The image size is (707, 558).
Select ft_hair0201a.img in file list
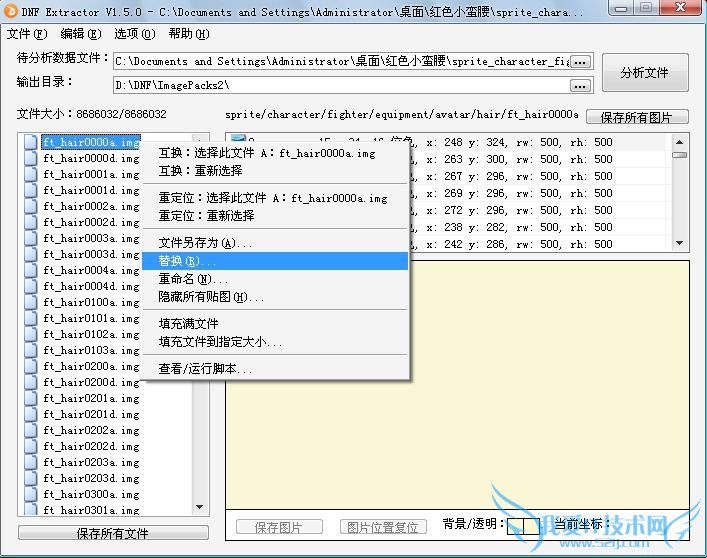pos(91,398)
